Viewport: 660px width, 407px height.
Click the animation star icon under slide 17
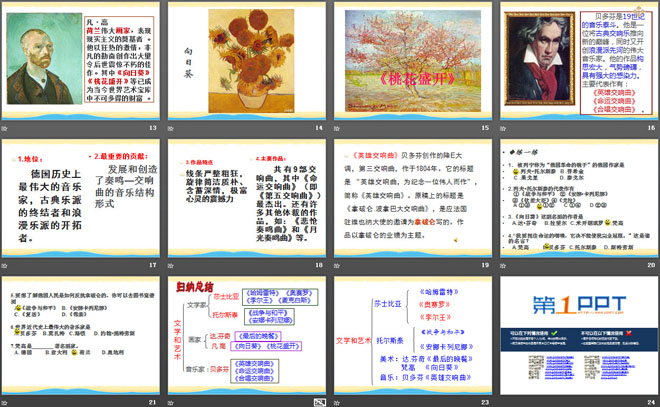[4, 266]
